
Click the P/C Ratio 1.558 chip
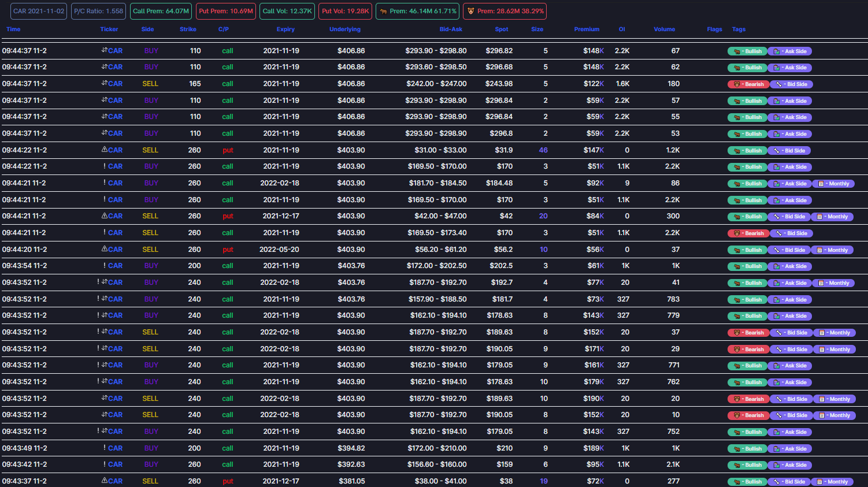coord(99,11)
